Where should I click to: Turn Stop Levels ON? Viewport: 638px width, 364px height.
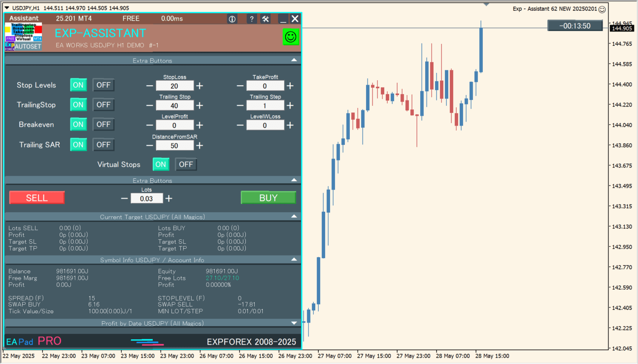[78, 85]
